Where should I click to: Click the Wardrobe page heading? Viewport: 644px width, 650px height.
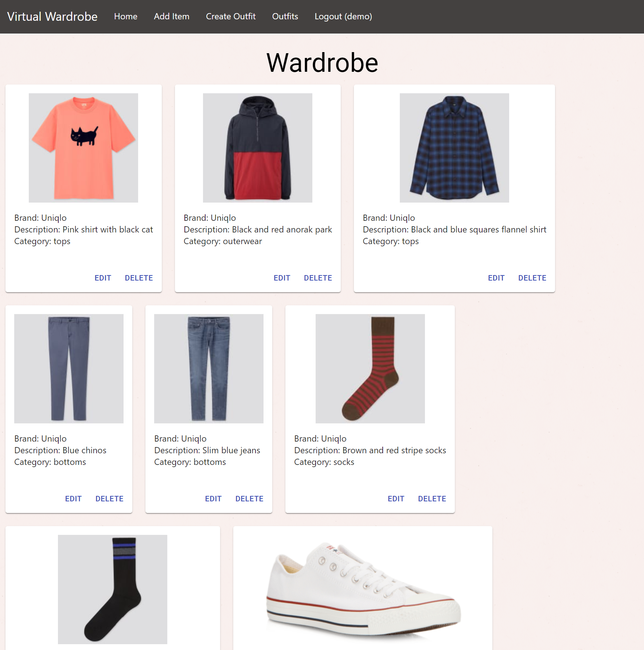pos(322,63)
